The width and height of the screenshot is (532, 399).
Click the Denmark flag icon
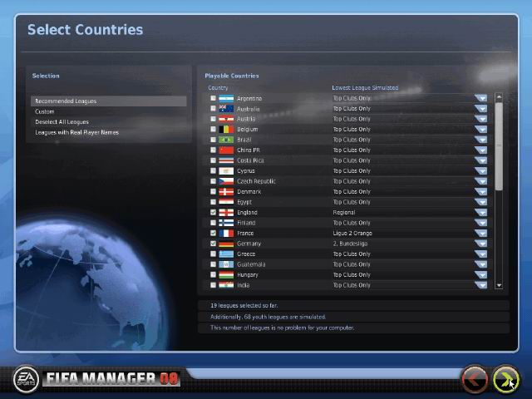[226, 192]
